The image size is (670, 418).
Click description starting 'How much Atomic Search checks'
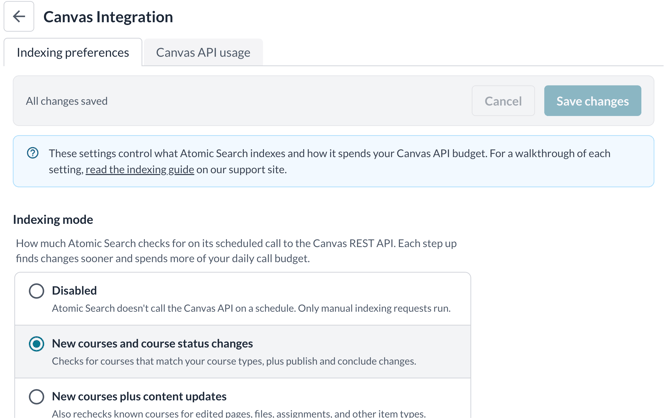[x=236, y=251]
